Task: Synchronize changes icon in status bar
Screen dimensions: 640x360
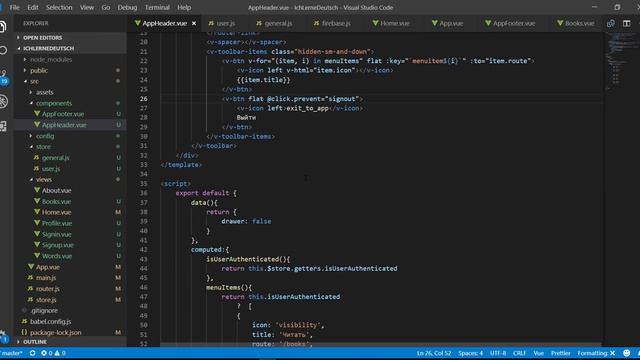Action: [32, 353]
